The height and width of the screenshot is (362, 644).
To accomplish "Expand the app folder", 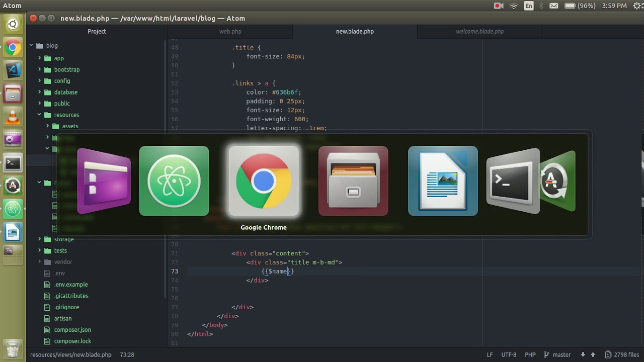I will pyautogui.click(x=39, y=58).
